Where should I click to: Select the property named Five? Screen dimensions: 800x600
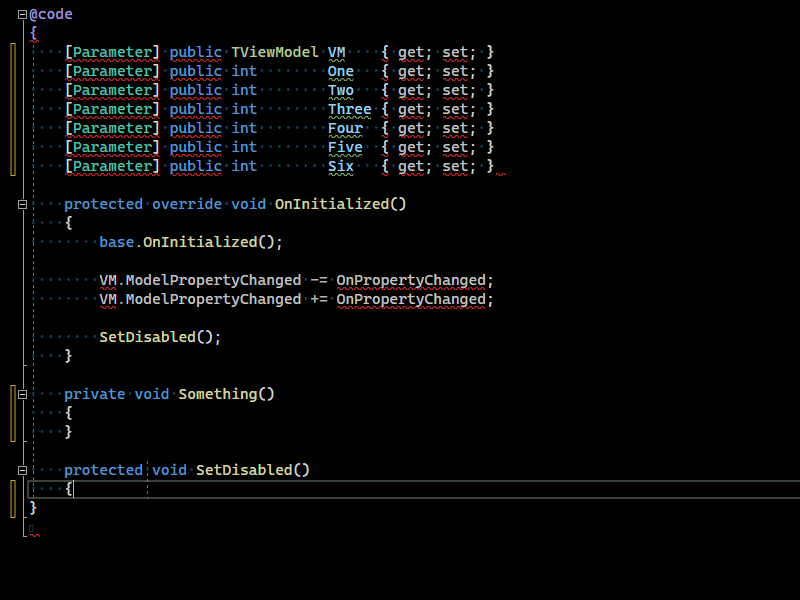pos(344,147)
